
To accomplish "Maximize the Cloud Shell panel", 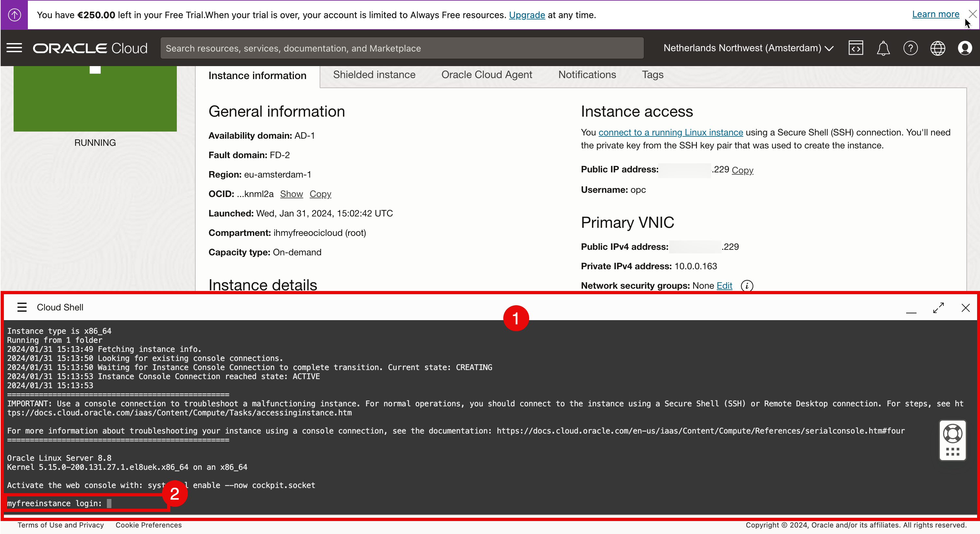I will coord(939,308).
